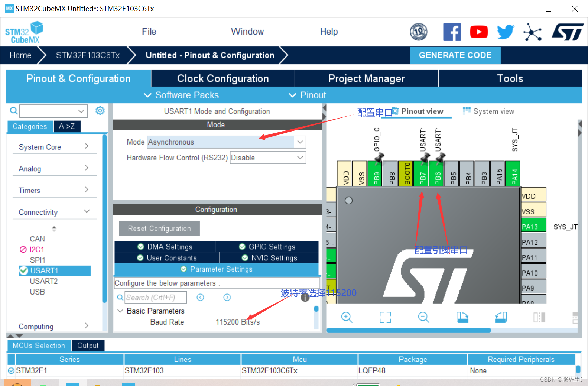The width and height of the screenshot is (588, 386).
Task: Open the YouTube icon link
Action: tap(479, 32)
